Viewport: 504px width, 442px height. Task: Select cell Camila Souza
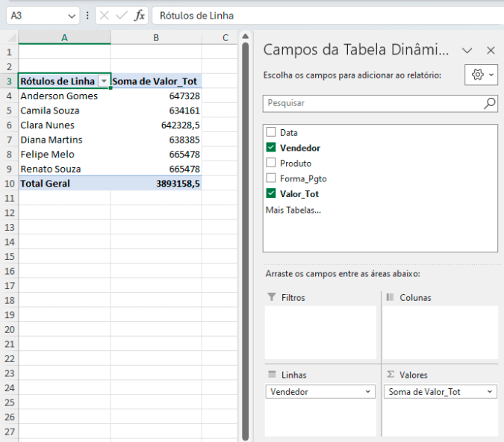point(64,110)
